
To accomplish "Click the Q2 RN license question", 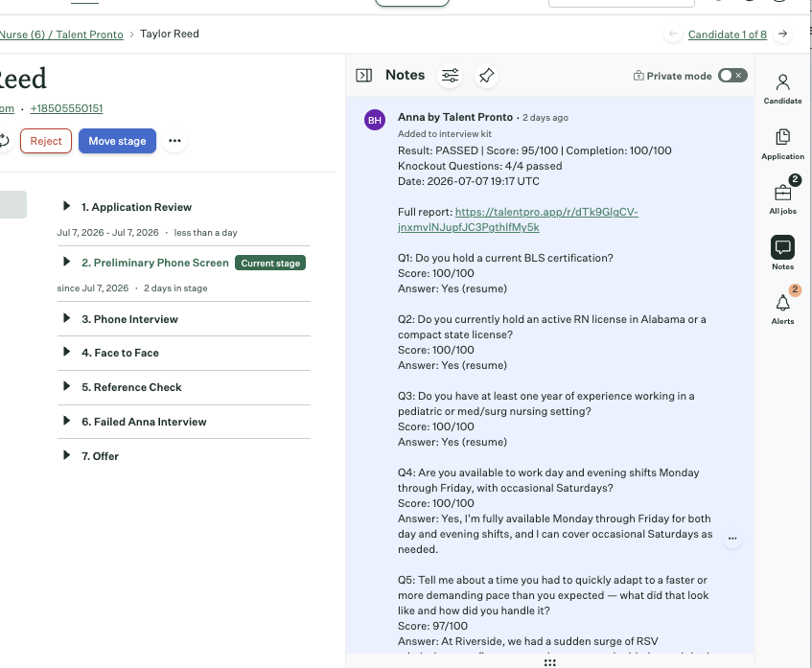I will point(552,327).
